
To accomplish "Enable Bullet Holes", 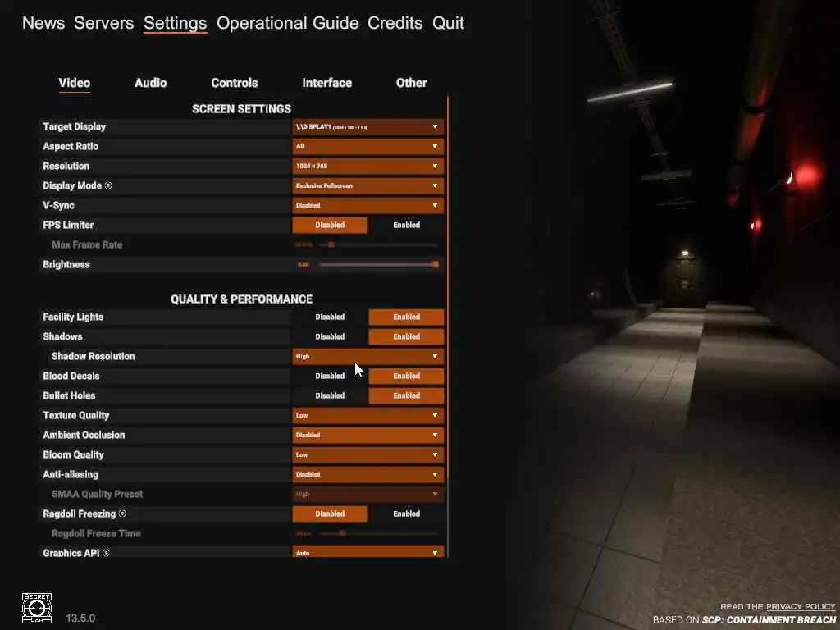I will (x=406, y=395).
